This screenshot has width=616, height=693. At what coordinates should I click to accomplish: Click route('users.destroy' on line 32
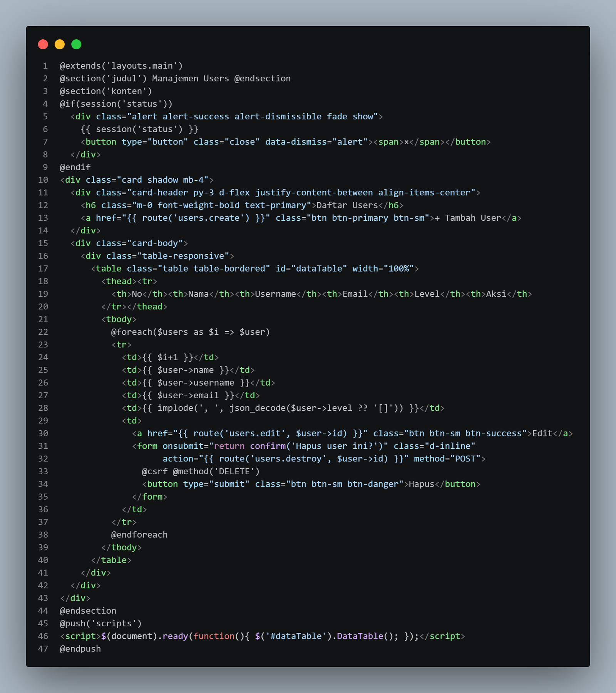pyautogui.click(x=275, y=459)
